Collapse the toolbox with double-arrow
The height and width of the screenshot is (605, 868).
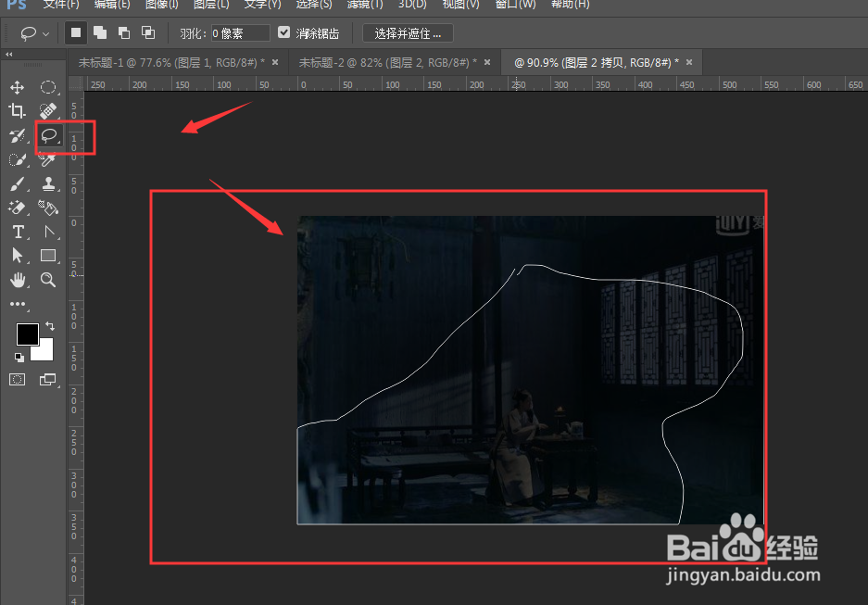(x=9, y=55)
